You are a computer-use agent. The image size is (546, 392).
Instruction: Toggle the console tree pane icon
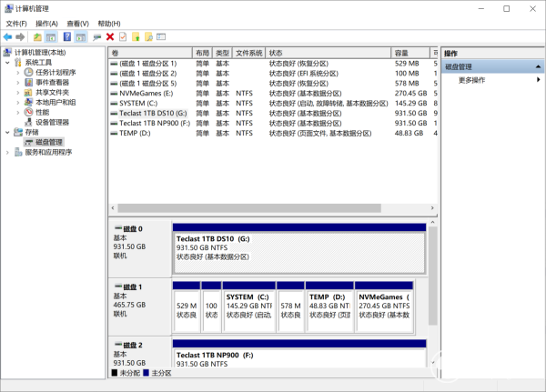(51, 37)
